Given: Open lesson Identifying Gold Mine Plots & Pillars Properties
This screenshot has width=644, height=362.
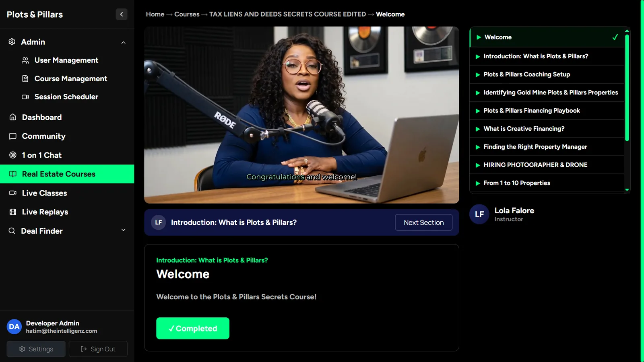Looking at the screenshot, I should click(x=547, y=93).
